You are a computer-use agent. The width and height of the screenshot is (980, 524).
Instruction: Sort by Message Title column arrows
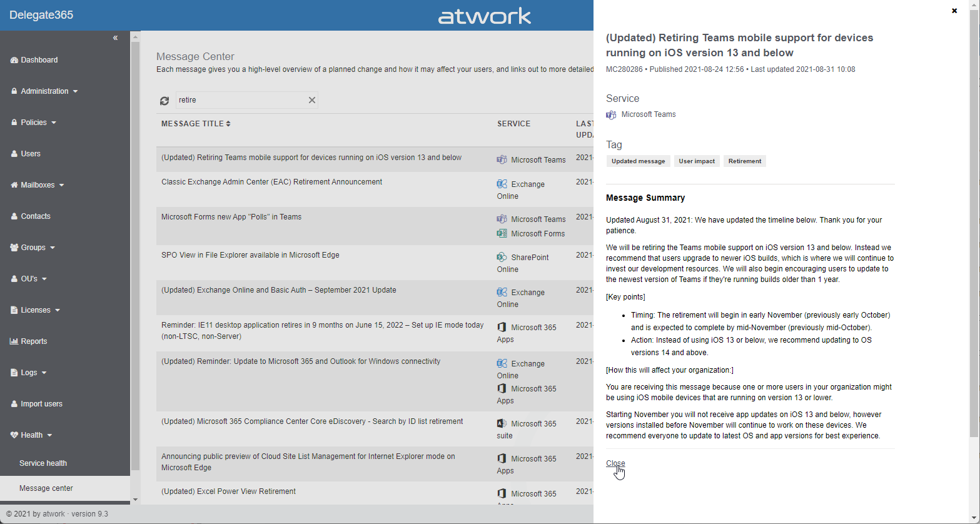click(228, 124)
